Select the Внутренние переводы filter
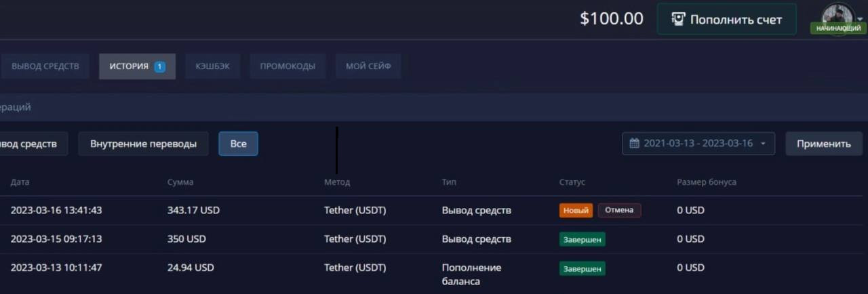 pos(143,144)
